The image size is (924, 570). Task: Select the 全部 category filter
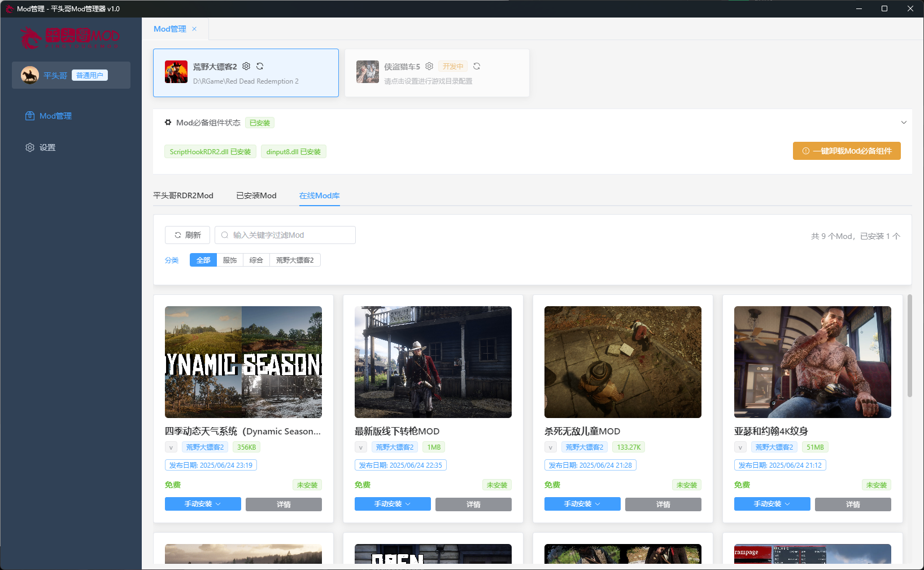pos(203,260)
